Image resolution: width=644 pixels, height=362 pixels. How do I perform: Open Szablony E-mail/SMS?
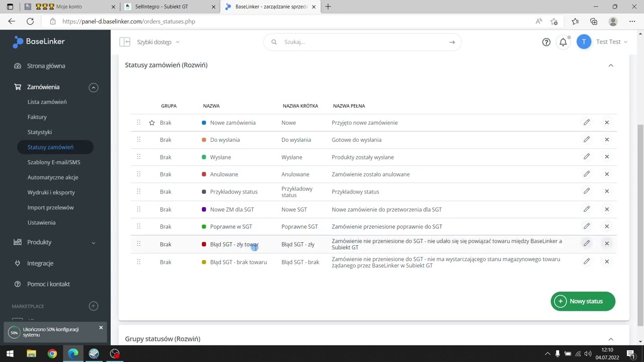(54, 162)
